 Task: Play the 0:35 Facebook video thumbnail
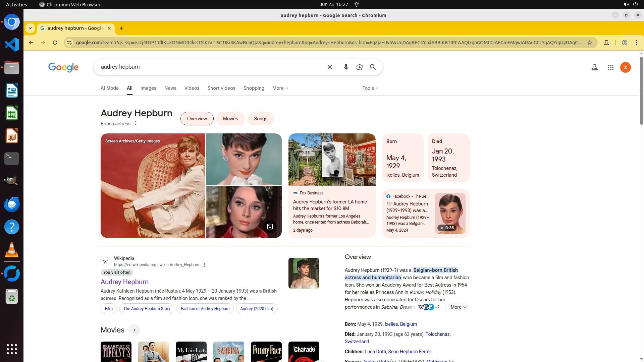tap(450, 214)
